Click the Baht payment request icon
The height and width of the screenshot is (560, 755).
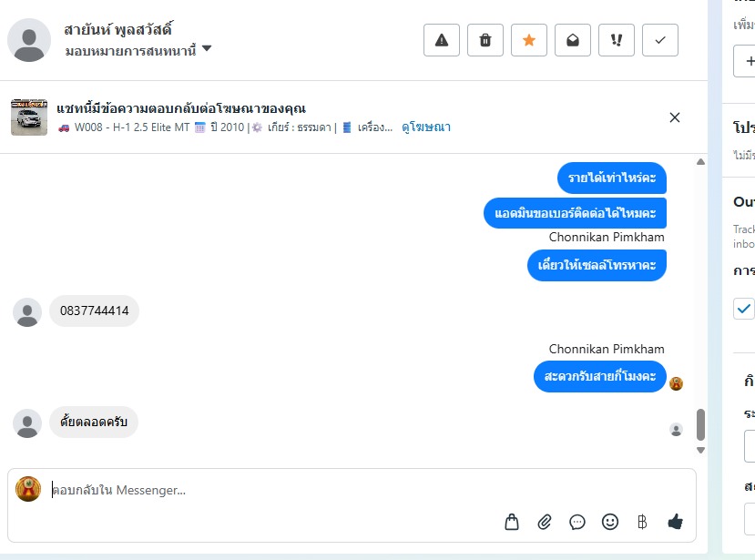tap(642, 522)
